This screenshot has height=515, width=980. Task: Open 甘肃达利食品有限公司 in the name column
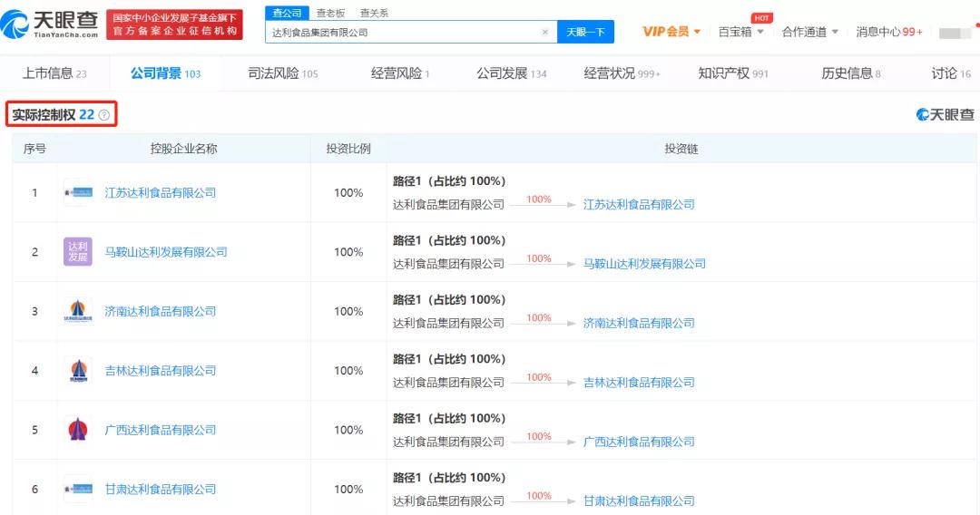[x=160, y=490]
